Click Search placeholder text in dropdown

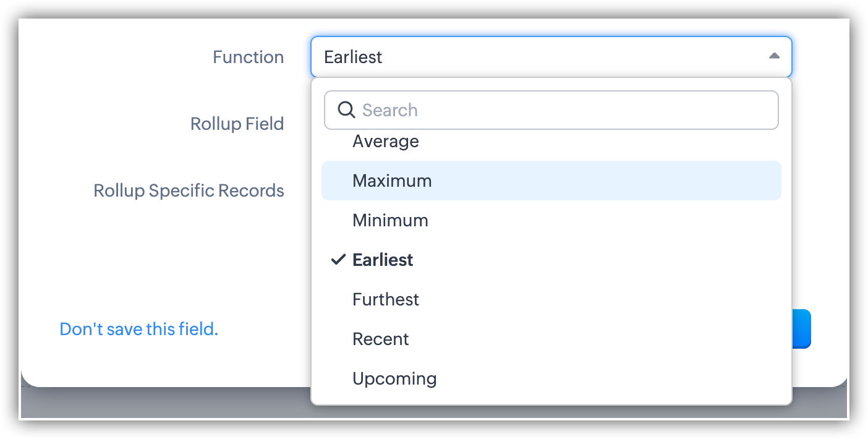point(390,110)
